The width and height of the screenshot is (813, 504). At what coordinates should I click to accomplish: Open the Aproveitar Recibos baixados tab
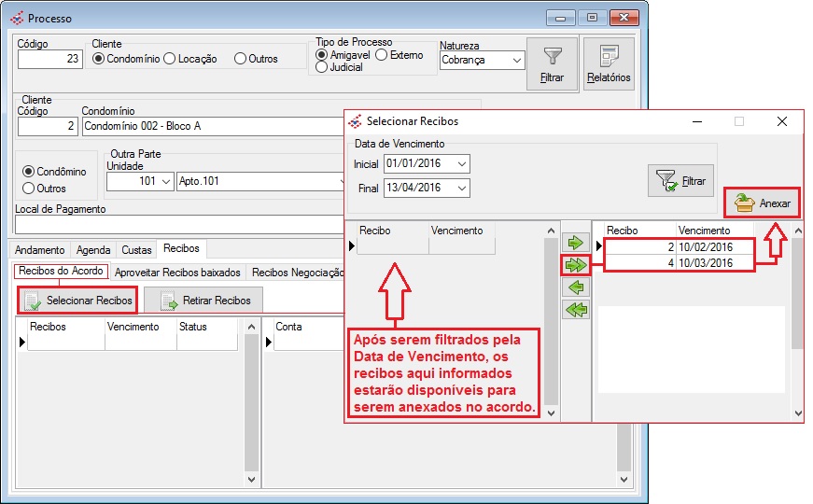pos(177,273)
